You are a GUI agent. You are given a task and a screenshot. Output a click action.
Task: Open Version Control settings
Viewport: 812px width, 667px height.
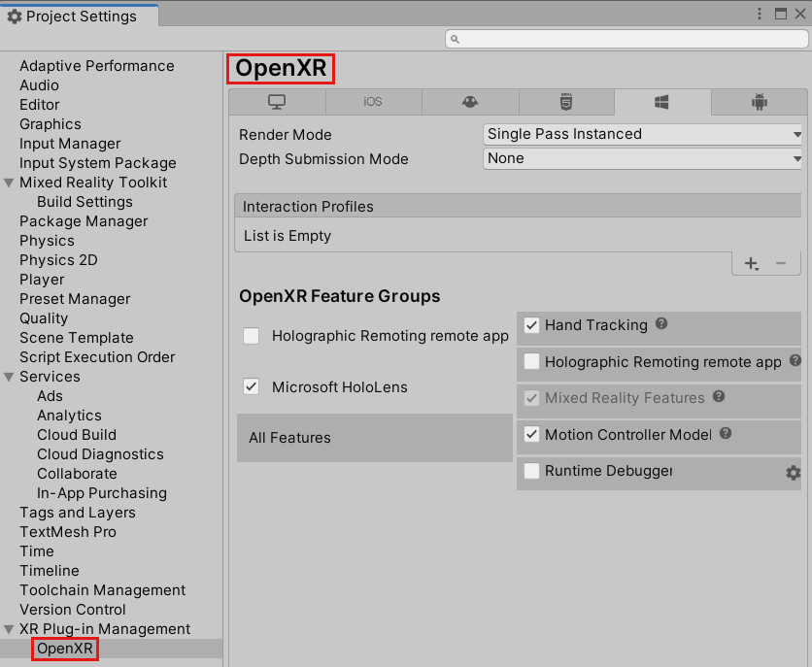coord(73,610)
